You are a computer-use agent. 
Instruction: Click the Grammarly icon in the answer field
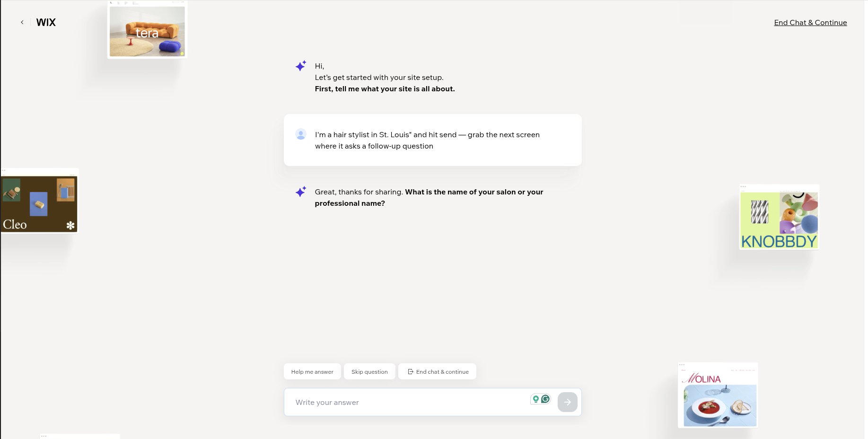[x=545, y=399]
